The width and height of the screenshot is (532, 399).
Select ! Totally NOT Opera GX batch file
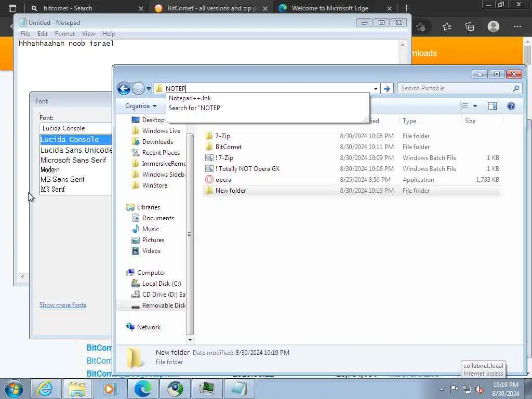pyautogui.click(x=247, y=169)
